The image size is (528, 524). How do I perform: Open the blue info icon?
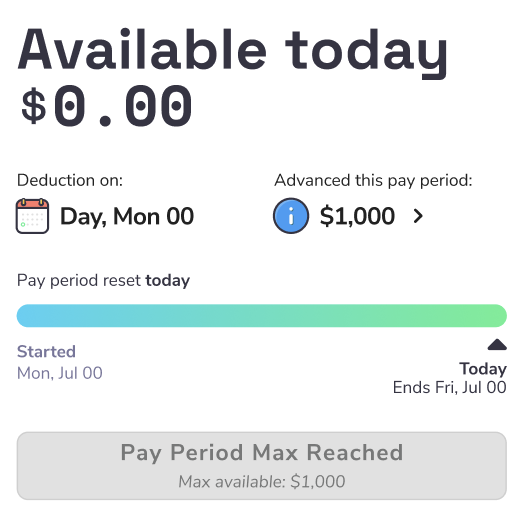tap(291, 216)
